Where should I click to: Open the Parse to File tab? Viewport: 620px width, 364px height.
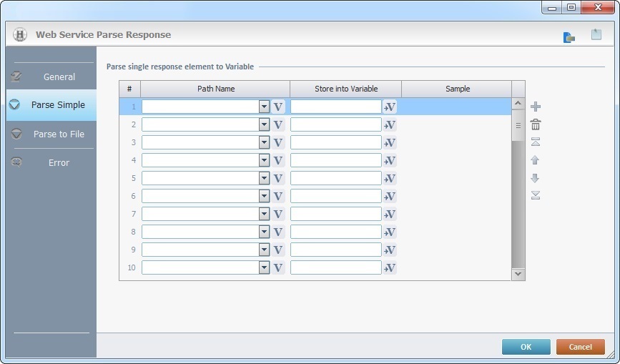click(x=59, y=134)
